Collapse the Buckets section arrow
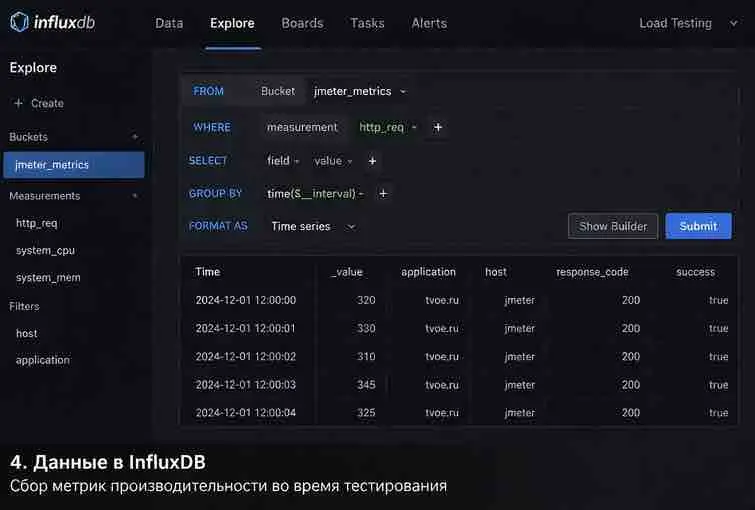 (x=135, y=137)
